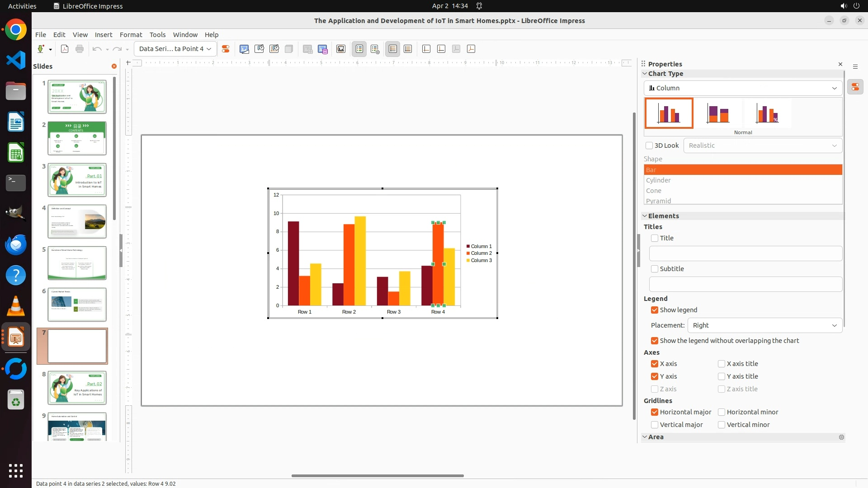The height and width of the screenshot is (488, 868).
Task: Open the Insert menu
Action: coord(104,35)
